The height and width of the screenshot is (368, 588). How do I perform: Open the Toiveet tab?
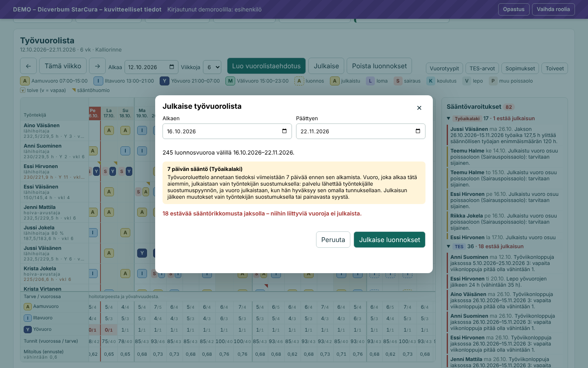[x=555, y=68]
